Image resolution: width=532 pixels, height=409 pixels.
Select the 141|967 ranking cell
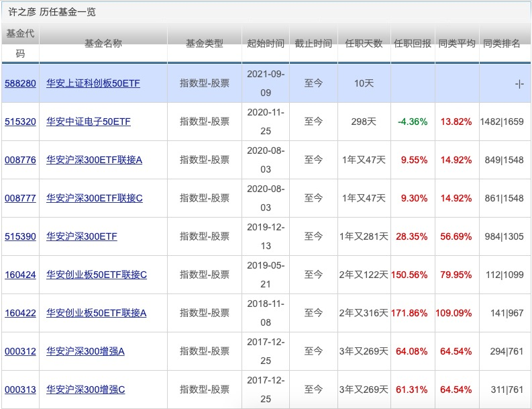[x=507, y=314]
